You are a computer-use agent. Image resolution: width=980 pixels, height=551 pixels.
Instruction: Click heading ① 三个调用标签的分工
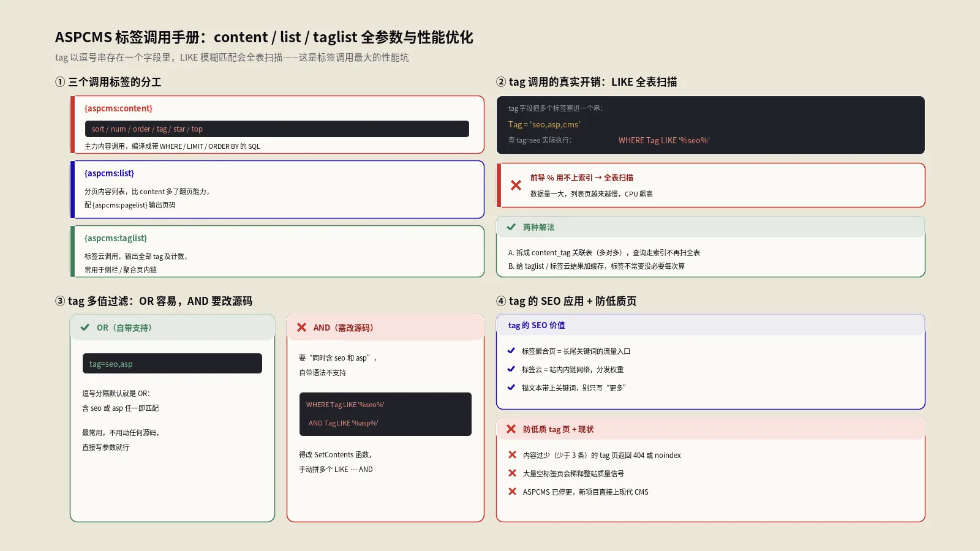click(x=108, y=82)
